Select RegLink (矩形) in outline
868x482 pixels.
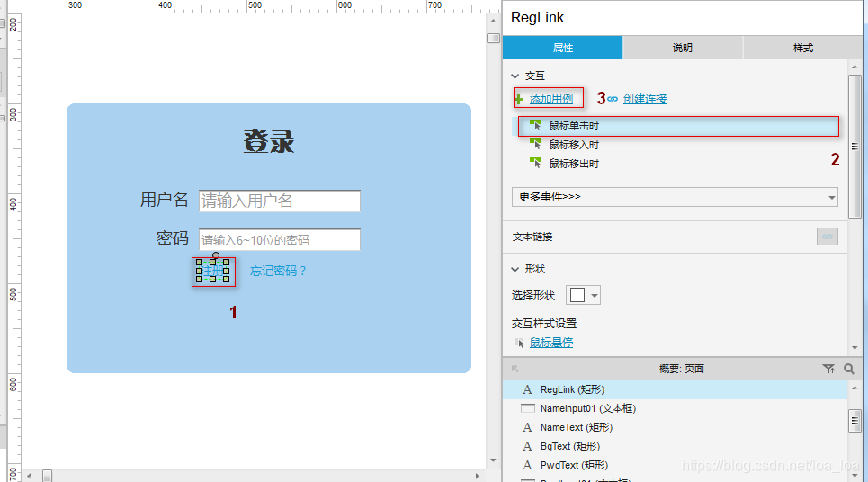(676, 389)
